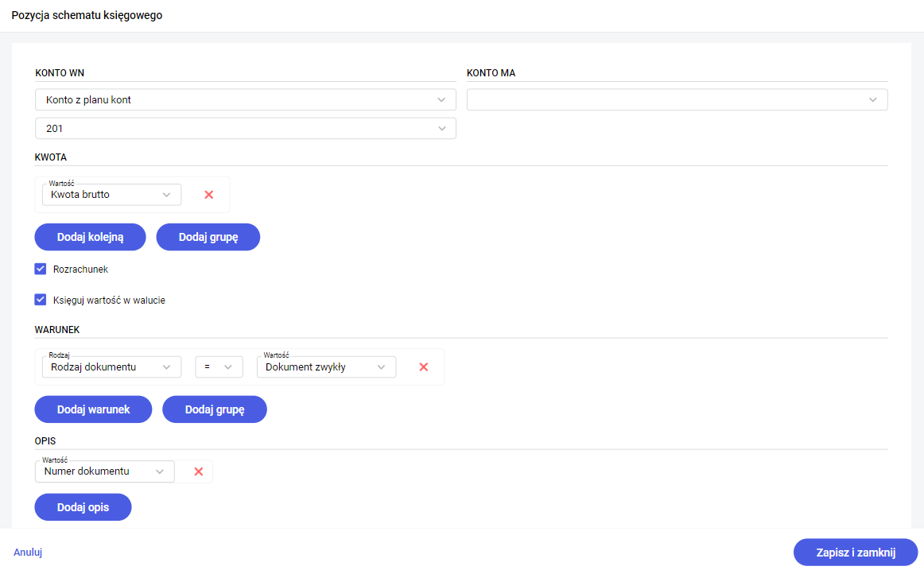Click the Dodaj opis button
Image resolution: width=924 pixels, height=574 pixels.
[x=83, y=507]
